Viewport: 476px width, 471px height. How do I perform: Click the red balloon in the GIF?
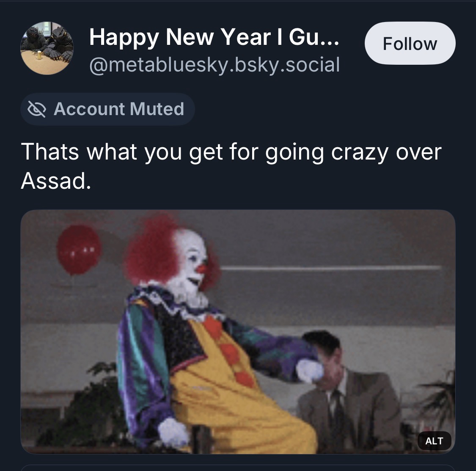(x=79, y=250)
